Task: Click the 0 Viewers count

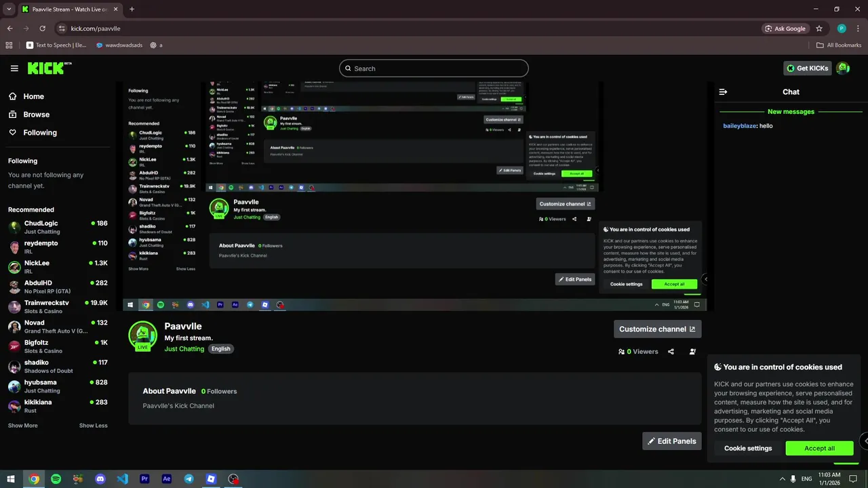Action: [638, 351]
